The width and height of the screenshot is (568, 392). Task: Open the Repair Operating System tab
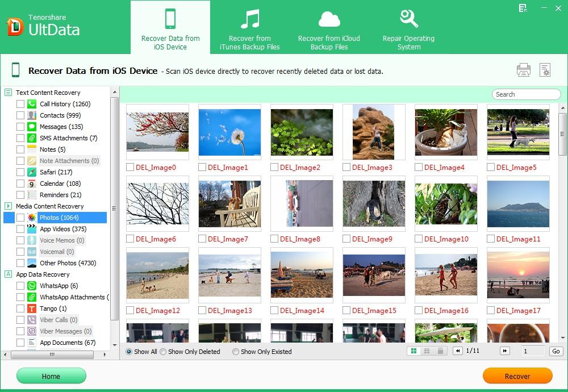[x=408, y=28]
